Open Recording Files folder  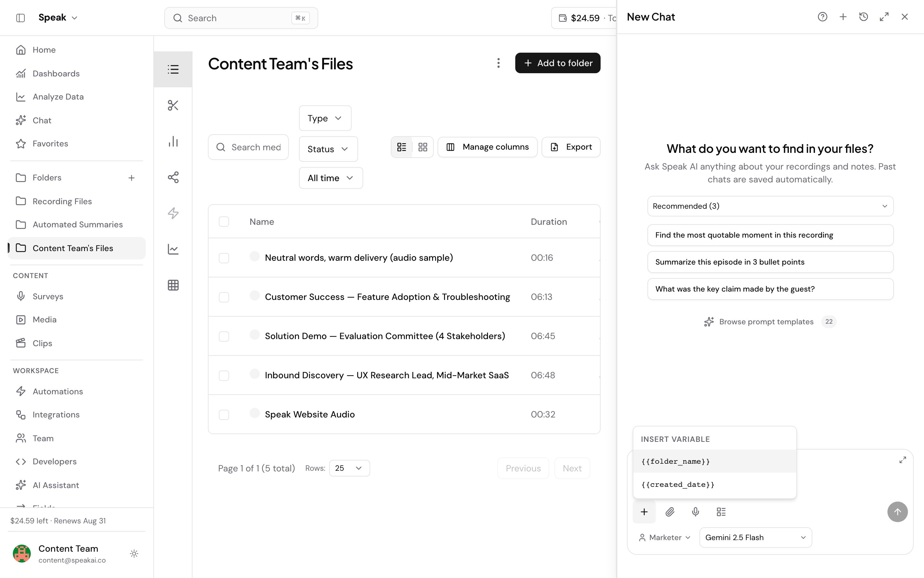click(x=76, y=201)
